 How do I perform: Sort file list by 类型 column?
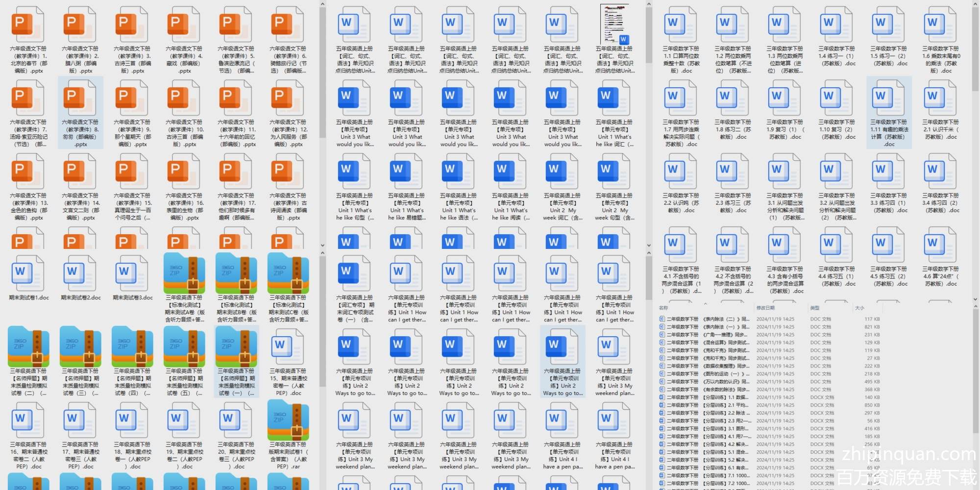(x=814, y=308)
